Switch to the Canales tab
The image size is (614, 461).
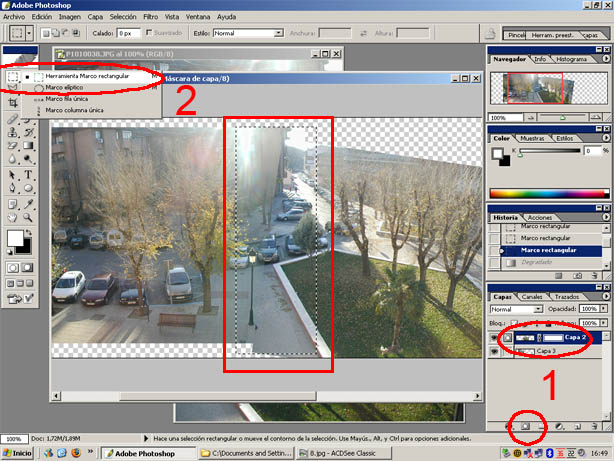click(x=532, y=296)
